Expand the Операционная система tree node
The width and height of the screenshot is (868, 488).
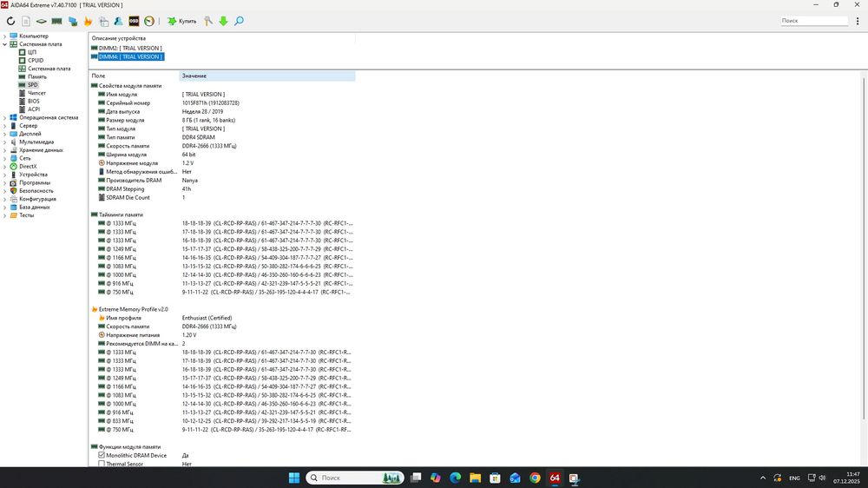5,117
